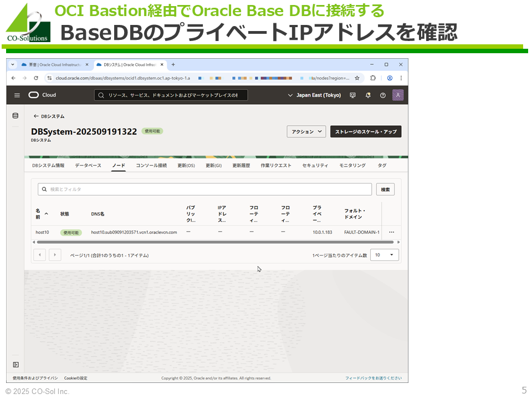The width and height of the screenshot is (532, 399).
Task: Click search icon in the console search bar
Action: [101, 95]
